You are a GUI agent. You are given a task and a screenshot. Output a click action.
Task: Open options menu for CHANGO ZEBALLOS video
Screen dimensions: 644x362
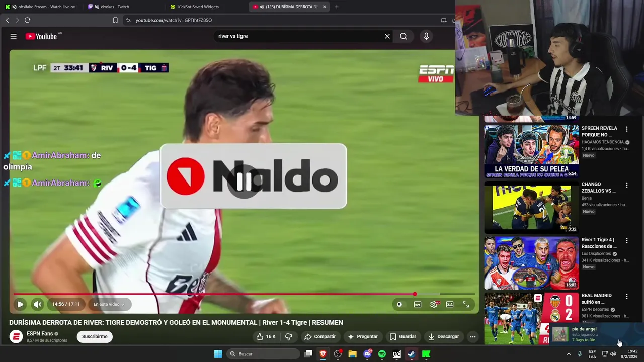pos(627,185)
